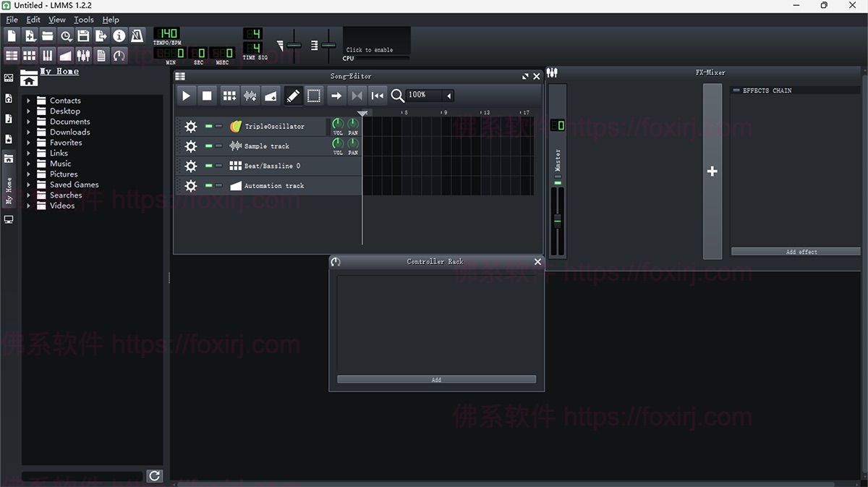The image size is (868, 487).
Task: Open the TripleOscillator track gear menu
Action: (x=190, y=126)
